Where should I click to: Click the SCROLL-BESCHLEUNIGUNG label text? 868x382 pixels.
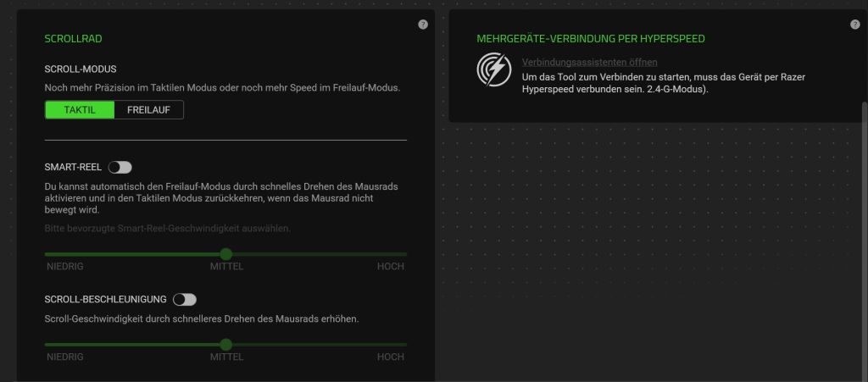pyautogui.click(x=105, y=299)
